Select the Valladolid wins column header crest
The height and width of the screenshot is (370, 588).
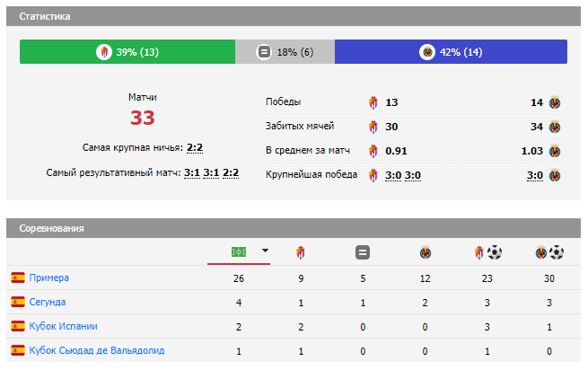pyautogui.click(x=300, y=252)
